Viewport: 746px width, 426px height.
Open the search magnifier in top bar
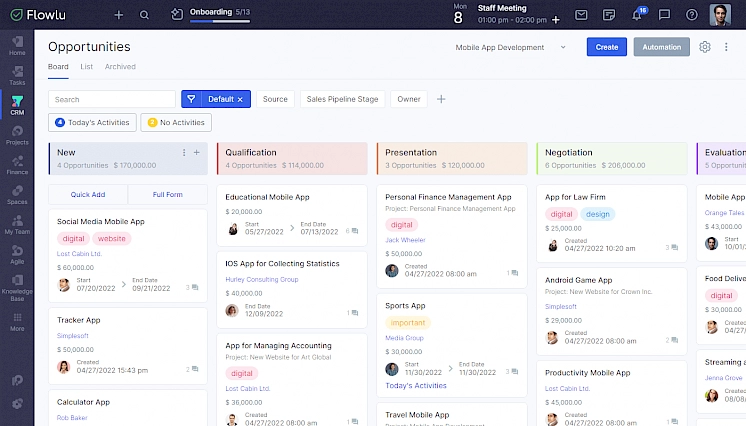tap(145, 15)
